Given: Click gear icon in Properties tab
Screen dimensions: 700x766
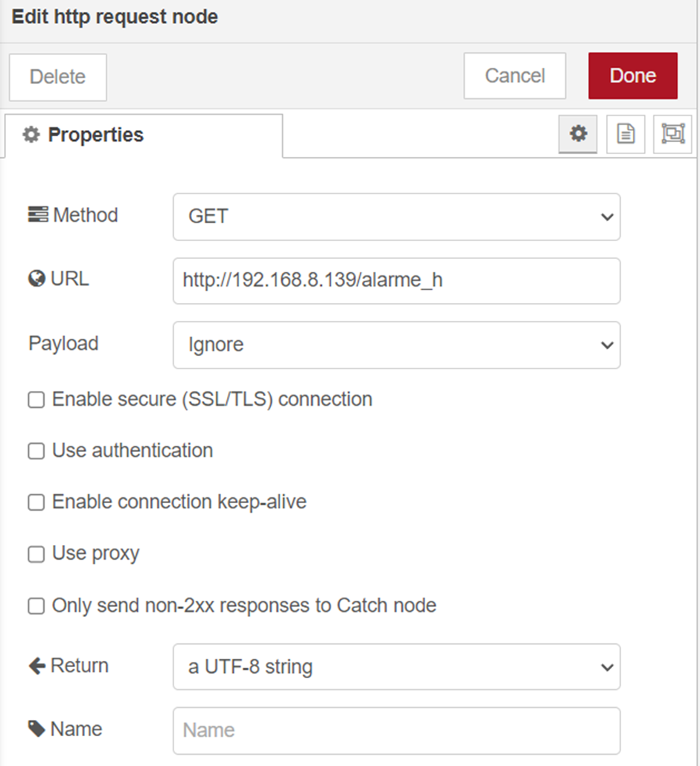Looking at the screenshot, I should point(31,135).
